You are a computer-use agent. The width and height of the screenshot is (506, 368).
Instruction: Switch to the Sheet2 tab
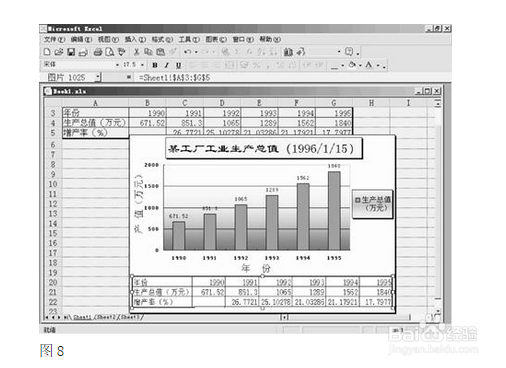click(106, 317)
